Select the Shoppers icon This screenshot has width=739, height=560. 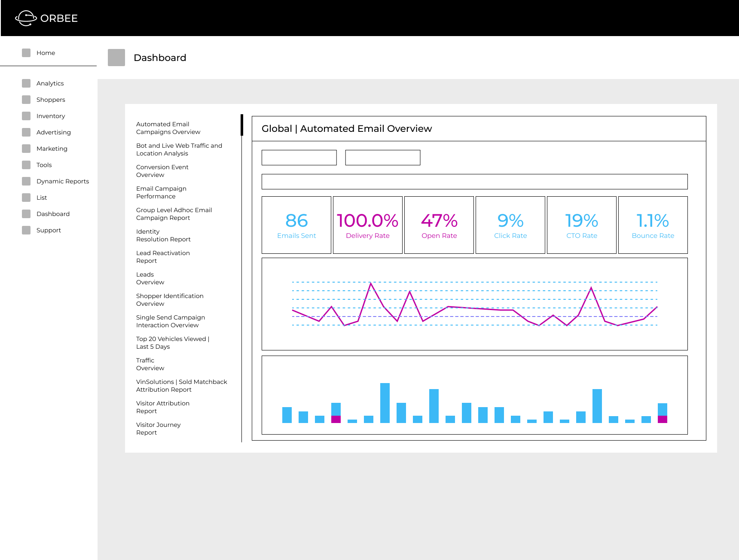(x=26, y=100)
